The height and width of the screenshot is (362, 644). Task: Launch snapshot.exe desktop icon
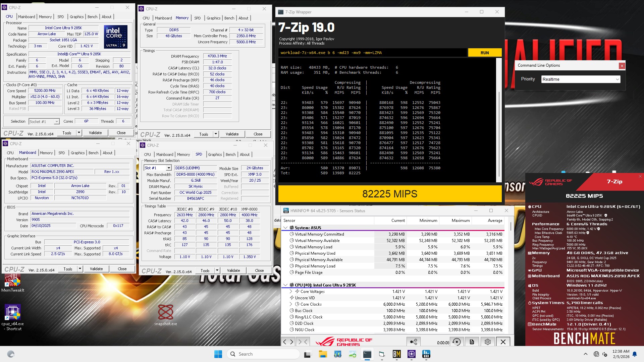(166, 315)
